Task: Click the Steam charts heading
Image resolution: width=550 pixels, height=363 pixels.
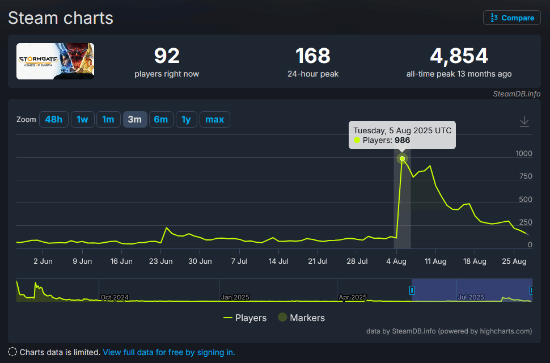Action: pyautogui.click(x=61, y=18)
